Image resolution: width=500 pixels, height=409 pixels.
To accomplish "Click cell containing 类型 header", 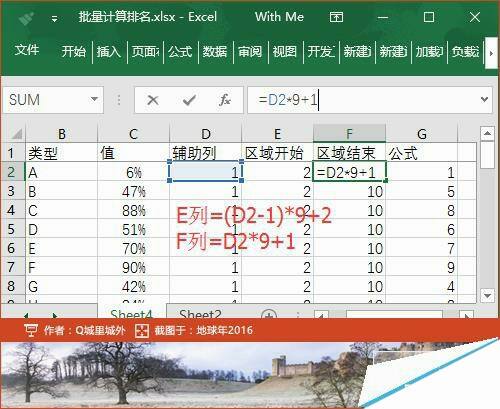I will tap(62, 153).
